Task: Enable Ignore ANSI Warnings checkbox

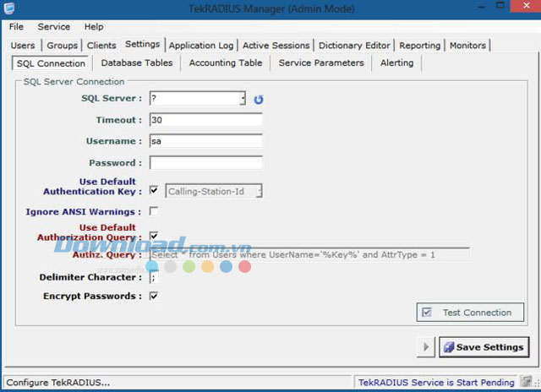Action: click(x=154, y=211)
